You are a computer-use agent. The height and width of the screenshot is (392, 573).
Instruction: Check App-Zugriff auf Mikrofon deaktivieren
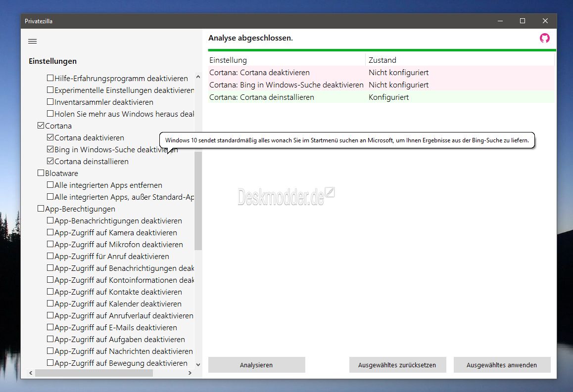pyautogui.click(x=50, y=244)
